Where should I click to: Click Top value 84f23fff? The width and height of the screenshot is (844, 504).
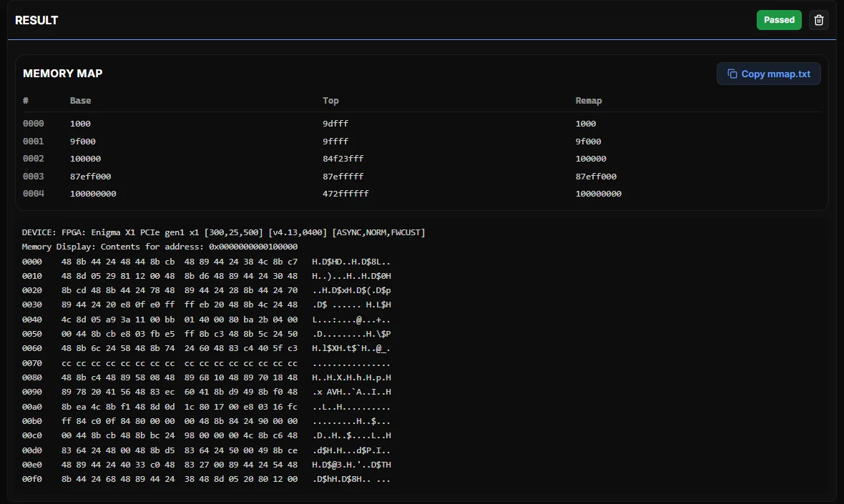pos(343,159)
